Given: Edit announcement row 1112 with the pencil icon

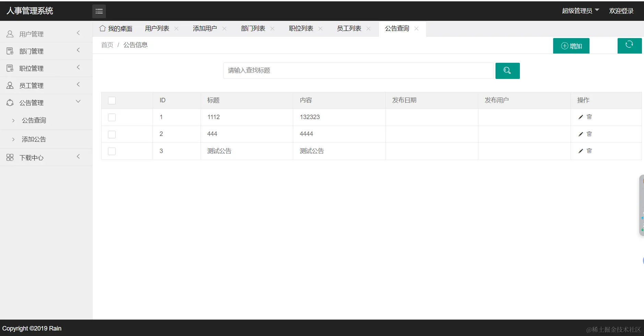Looking at the screenshot, I should (x=581, y=117).
